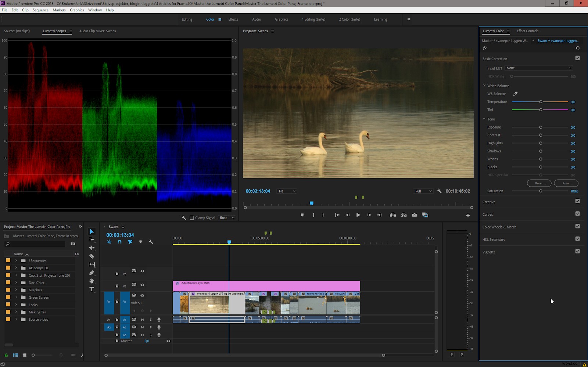This screenshot has height=367, width=588.
Task: Select the Pen tool in the timeline toolbar
Action: 92,273
